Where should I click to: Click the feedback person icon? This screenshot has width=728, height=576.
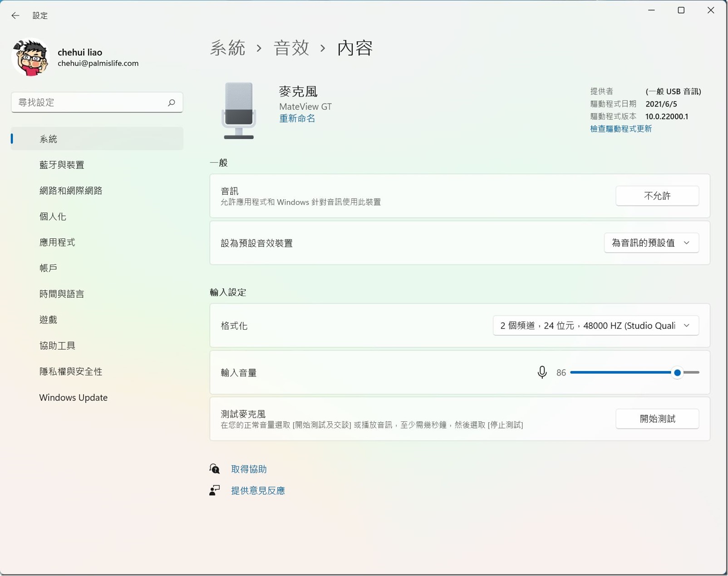215,490
